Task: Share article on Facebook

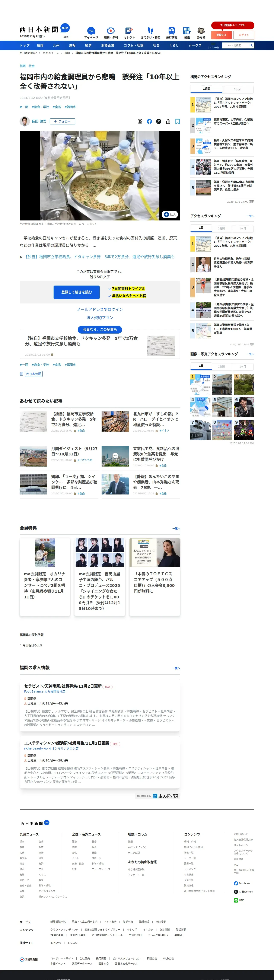Action: (x=149, y=121)
